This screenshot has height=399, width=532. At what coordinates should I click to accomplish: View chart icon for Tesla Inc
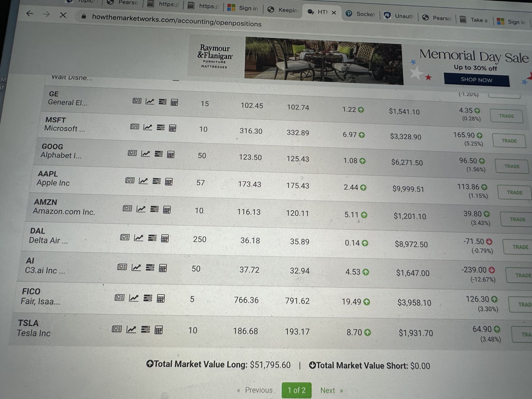(131, 329)
